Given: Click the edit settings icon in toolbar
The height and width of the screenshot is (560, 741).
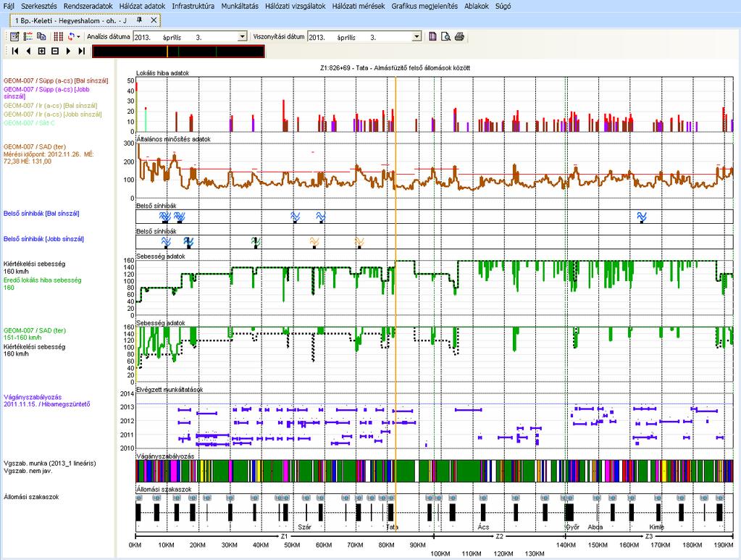Looking at the screenshot, I should (x=14, y=36).
